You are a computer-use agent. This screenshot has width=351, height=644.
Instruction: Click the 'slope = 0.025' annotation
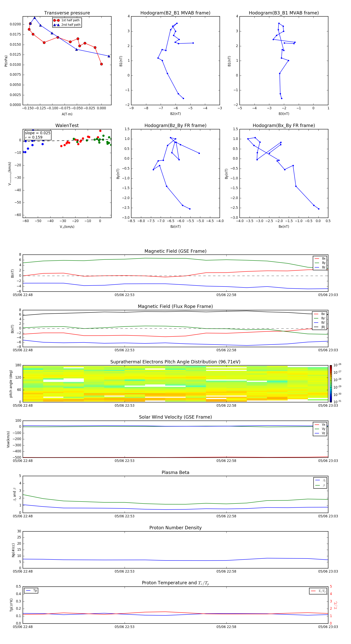(37, 133)
